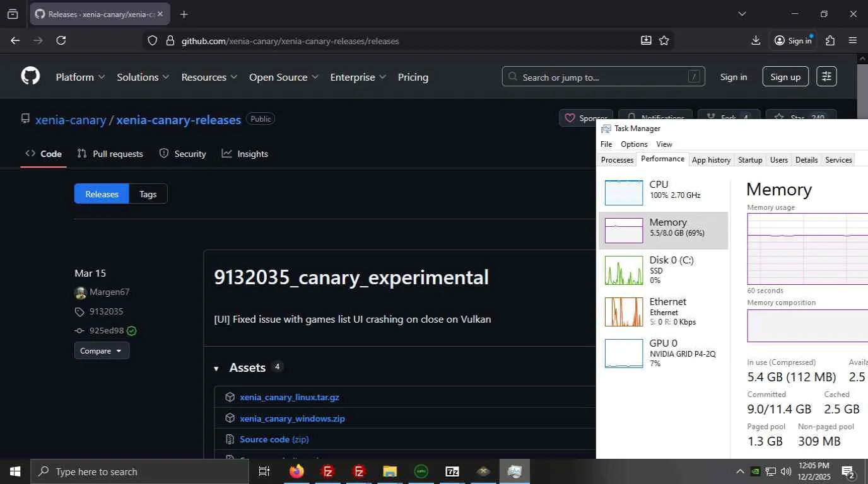Select the Releases toggle button
Screen dimensions: 868x484
click(102, 194)
